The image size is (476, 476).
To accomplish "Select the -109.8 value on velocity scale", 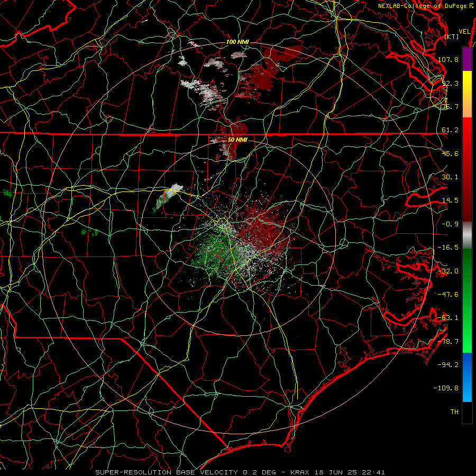I will pyautogui.click(x=446, y=388).
